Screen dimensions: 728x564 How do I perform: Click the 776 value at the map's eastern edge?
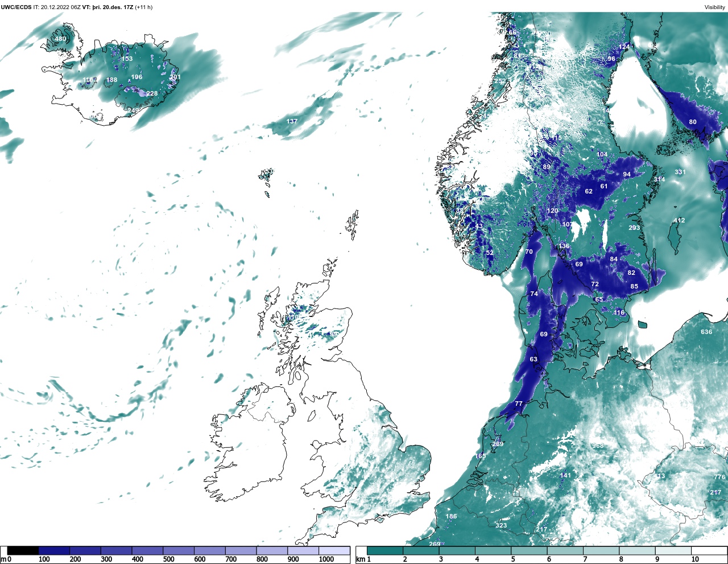pos(719,477)
